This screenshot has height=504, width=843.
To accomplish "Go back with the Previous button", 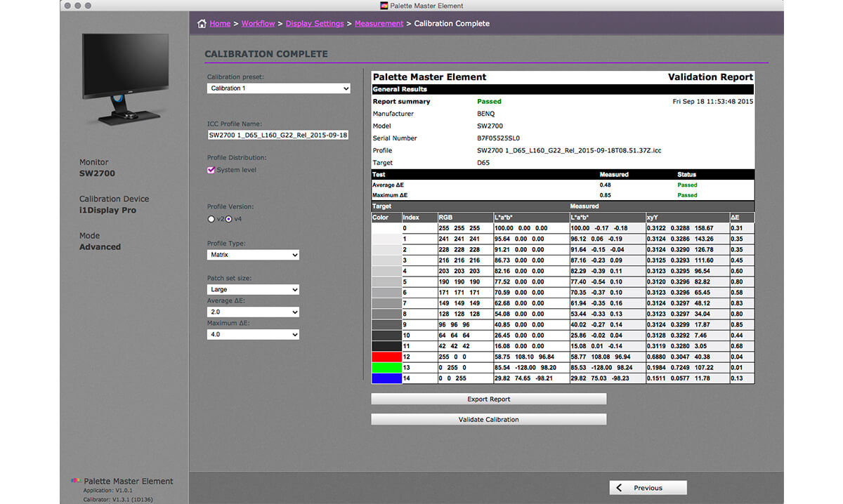I will [x=648, y=488].
